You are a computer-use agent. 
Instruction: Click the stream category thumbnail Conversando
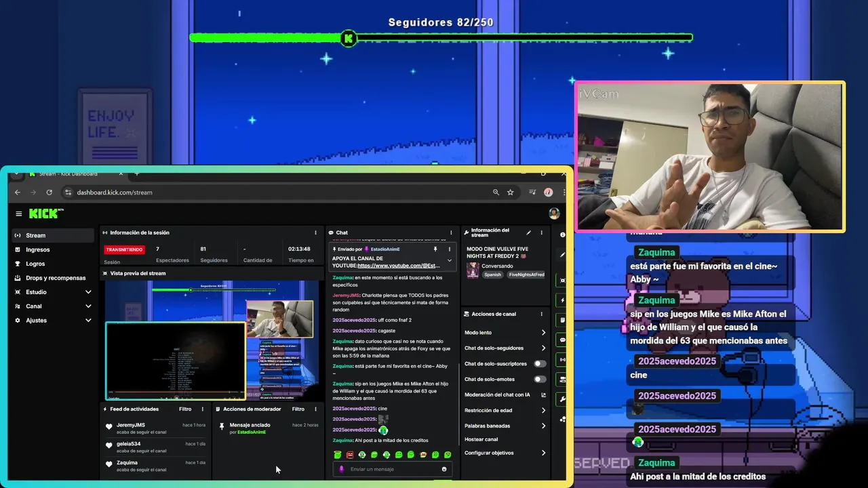(473, 270)
